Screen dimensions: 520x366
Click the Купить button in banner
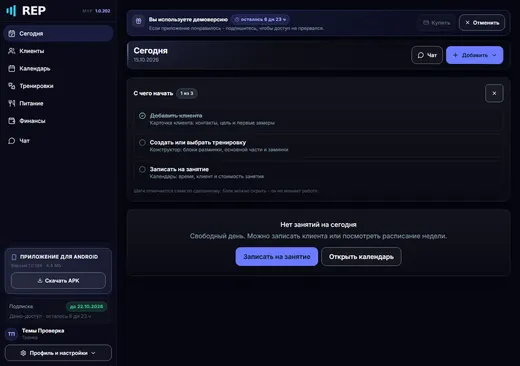point(436,23)
